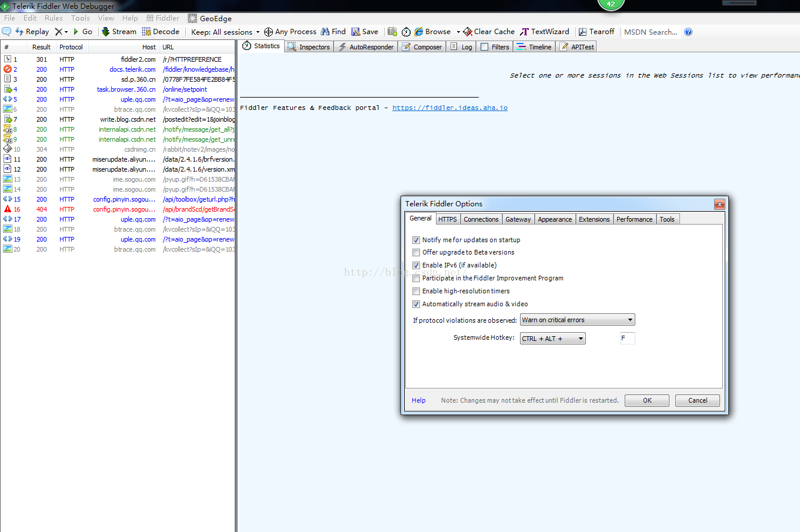Screen dimensions: 800x532
Task: Open Find sessions binoculars
Action: pos(333,32)
